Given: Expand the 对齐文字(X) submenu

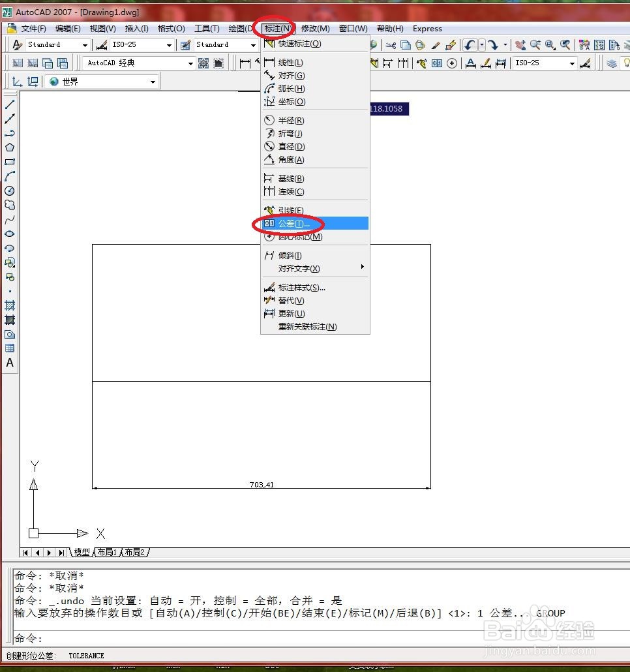Looking at the screenshot, I should click(x=315, y=268).
